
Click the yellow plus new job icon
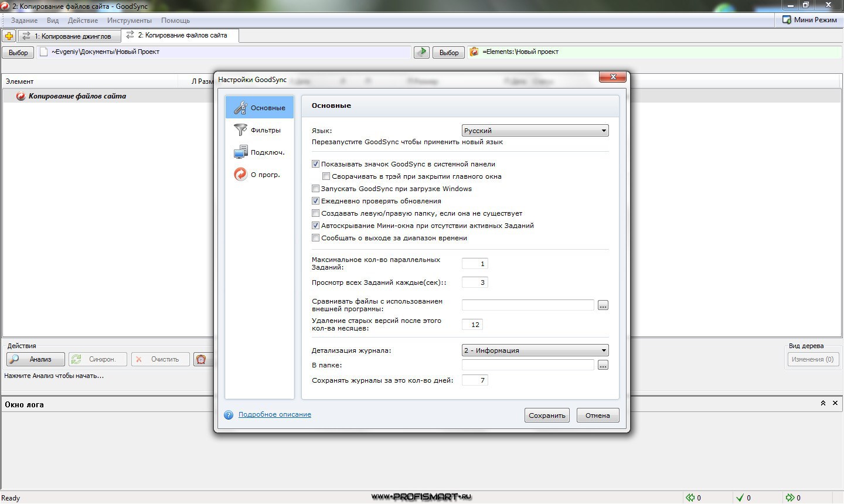9,36
